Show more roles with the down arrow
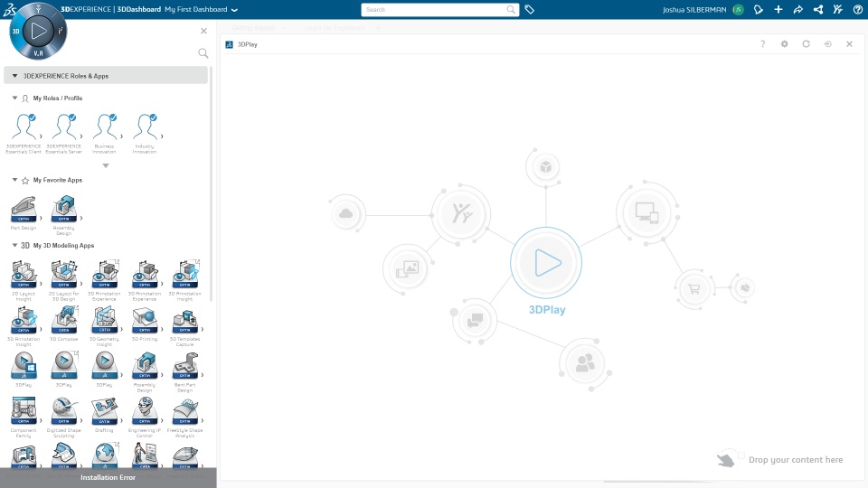The height and width of the screenshot is (488, 868). [106, 165]
